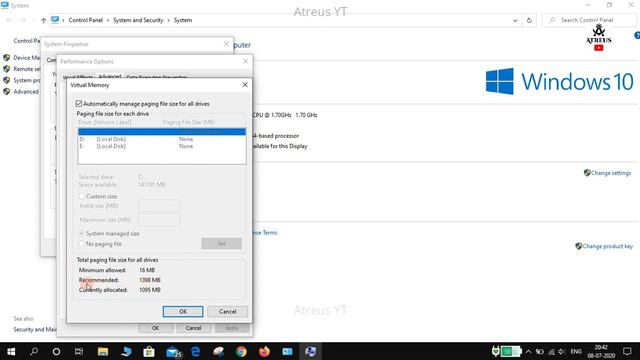The width and height of the screenshot is (640, 360).
Task: Select the highlighted C: drive row
Action: tap(162, 131)
